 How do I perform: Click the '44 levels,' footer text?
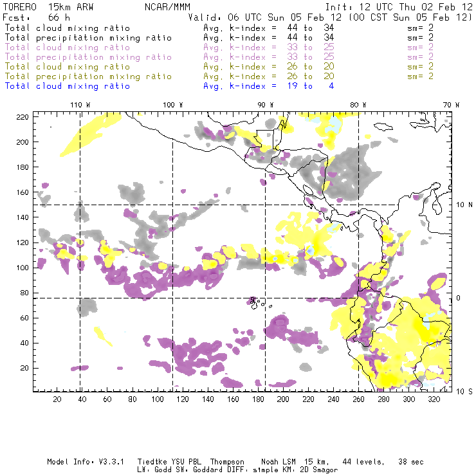pyautogui.click(x=363, y=462)
